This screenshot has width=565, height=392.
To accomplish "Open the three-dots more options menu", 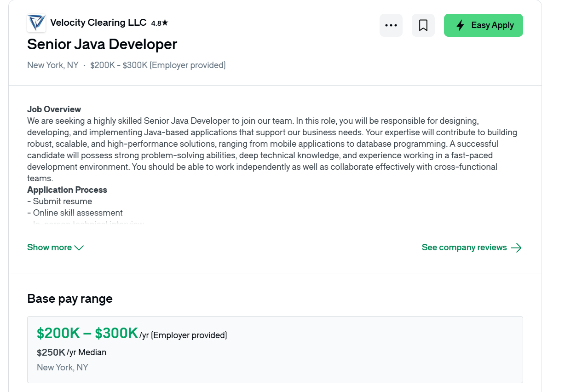I will (x=391, y=25).
